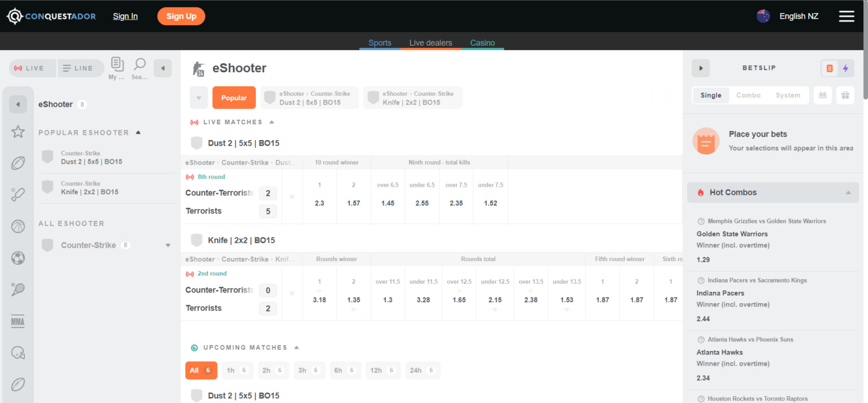The width and height of the screenshot is (868, 403).
Task: Pick the 2.3 odds for 10 round winner
Action: pyautogui.click(x=319, y=203)
